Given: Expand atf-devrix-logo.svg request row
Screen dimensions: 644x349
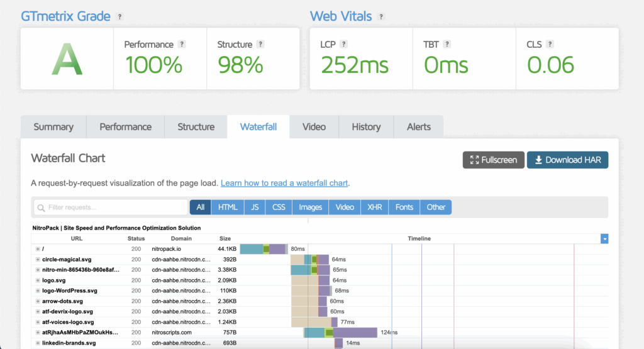Looking at the screenshot, I should click(37, 312).
